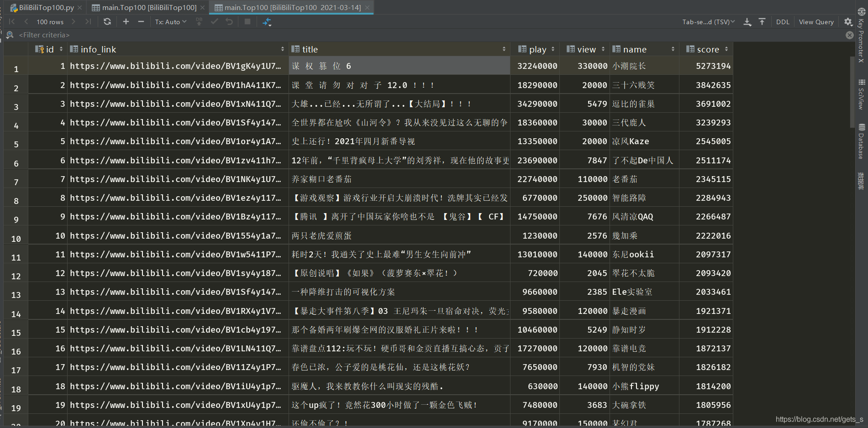Click the Reload Page refresh icon

[107, 21]
